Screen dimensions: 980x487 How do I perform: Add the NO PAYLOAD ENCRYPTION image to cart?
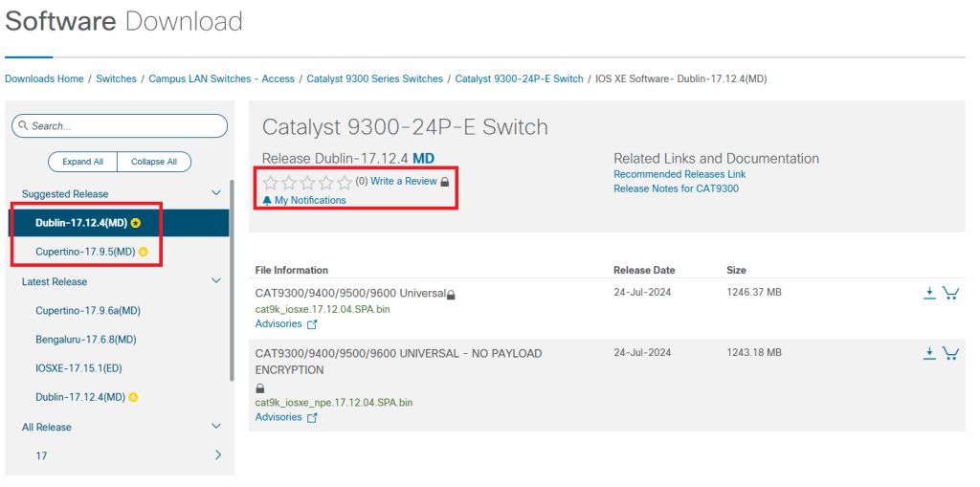(950, 354)
